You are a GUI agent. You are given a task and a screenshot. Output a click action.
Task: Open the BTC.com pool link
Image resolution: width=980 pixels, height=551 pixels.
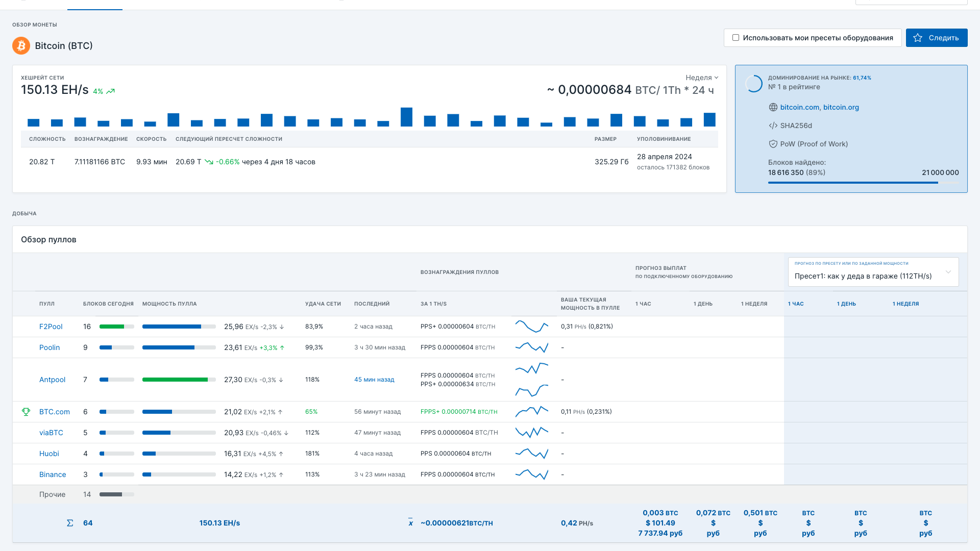tap(54, 412)
